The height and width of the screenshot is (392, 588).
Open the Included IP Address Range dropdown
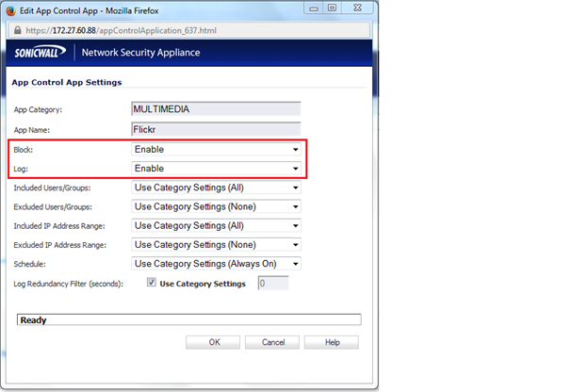click(216, 225)
